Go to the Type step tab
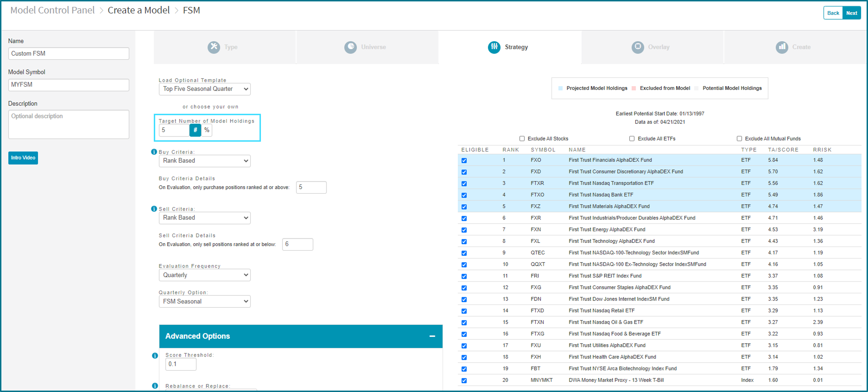Image resolution: width=868 pixels, height=392 pixels. click(x=225, y=47)
